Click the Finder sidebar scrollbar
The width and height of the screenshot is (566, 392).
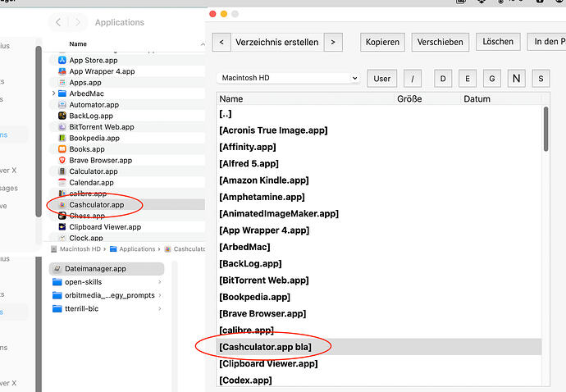coord(39,132)
